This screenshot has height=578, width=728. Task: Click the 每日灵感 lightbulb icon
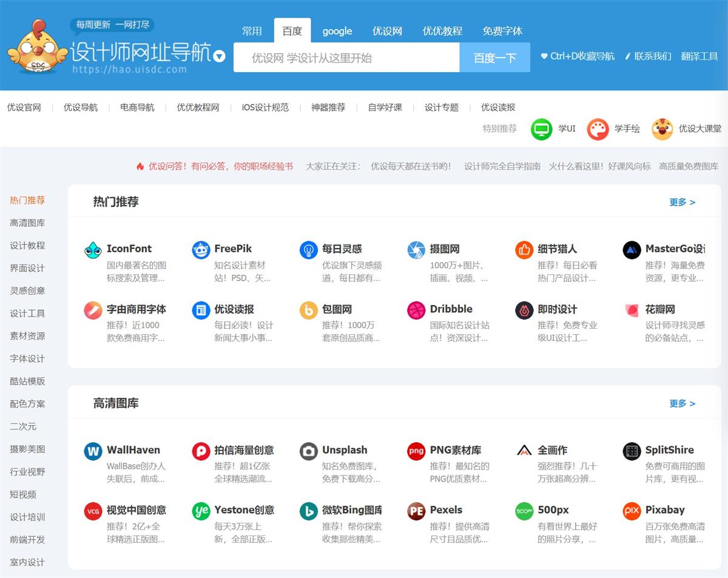pos(309,250)
